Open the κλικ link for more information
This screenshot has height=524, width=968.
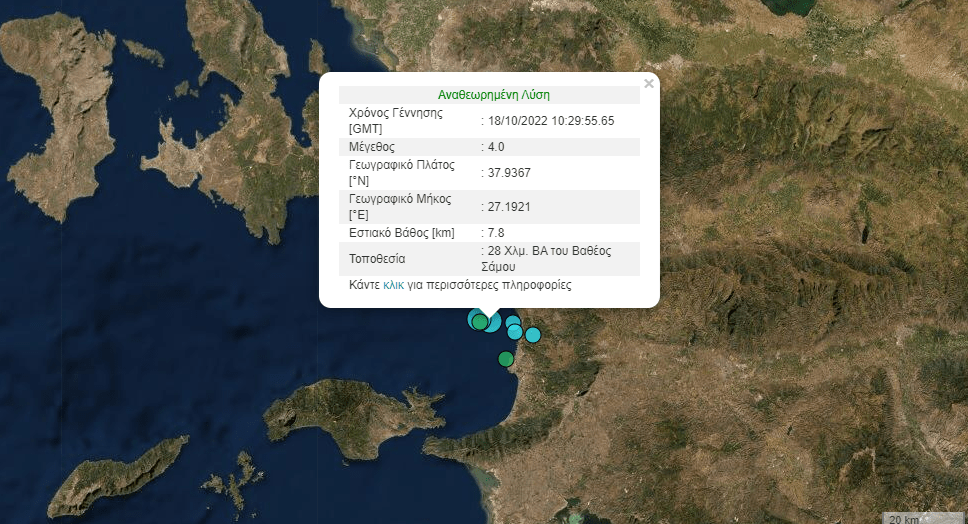point(393,285)
